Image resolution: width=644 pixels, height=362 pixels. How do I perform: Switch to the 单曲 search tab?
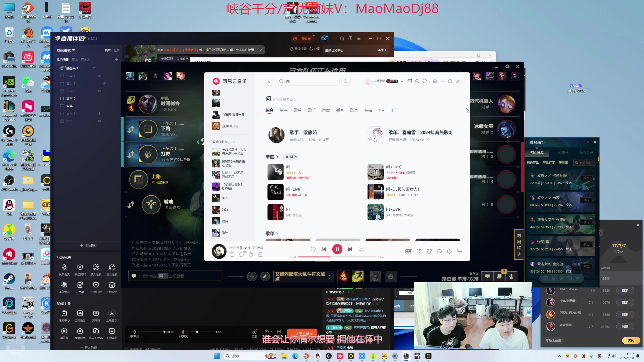(284, 110)
